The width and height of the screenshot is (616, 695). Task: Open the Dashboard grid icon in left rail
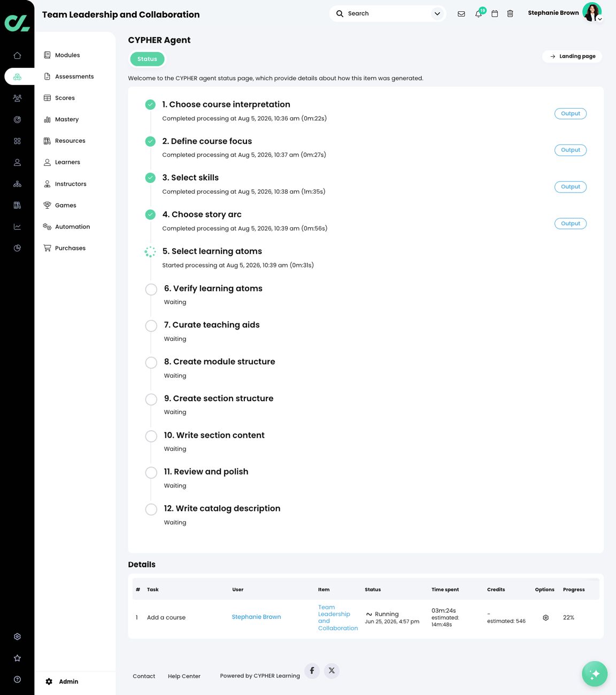[17, 141]
